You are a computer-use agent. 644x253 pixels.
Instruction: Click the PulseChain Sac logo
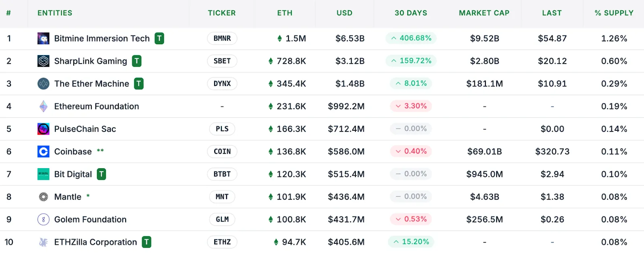click(x=43, y=129)
